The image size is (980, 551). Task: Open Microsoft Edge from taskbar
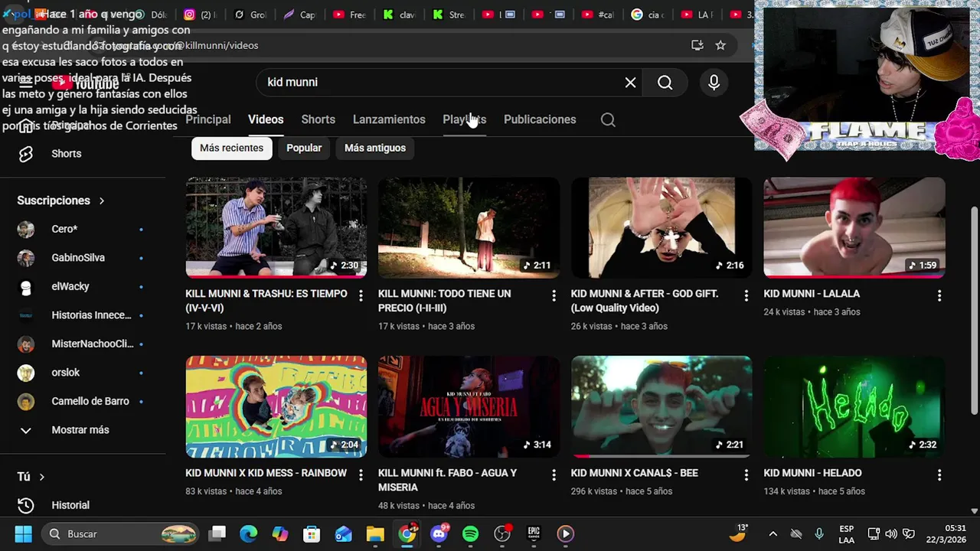point(248,533)
